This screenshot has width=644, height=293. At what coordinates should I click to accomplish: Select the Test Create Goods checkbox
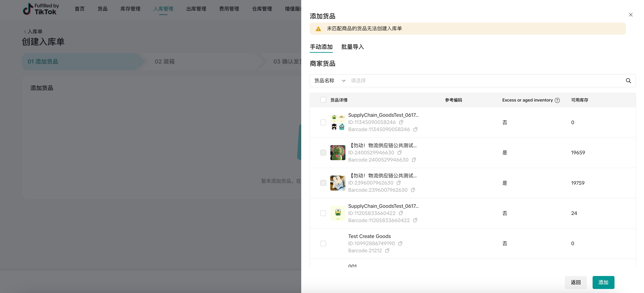click(x=323, y=243)
